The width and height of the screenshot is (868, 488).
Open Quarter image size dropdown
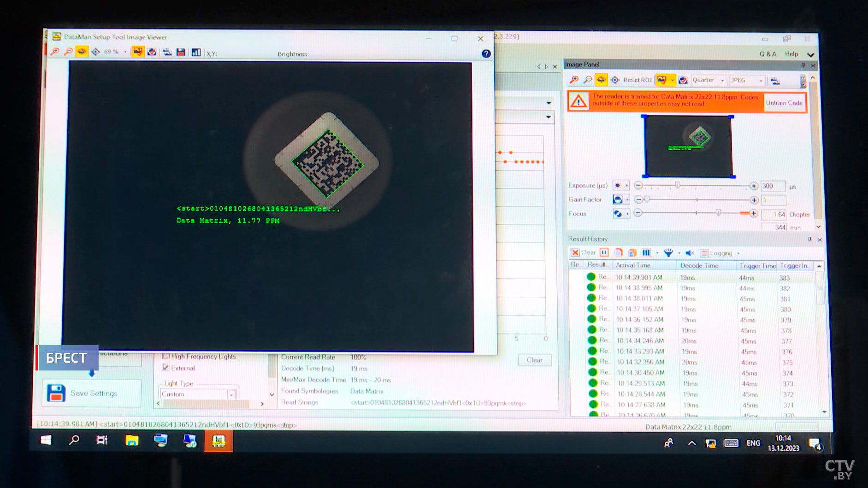click(x=722, y=81)
